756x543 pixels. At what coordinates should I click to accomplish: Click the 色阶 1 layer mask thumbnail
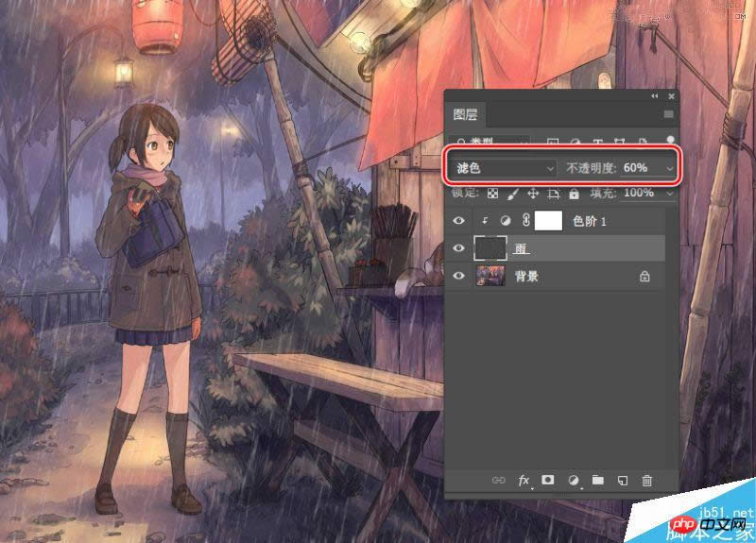(549, 222)
